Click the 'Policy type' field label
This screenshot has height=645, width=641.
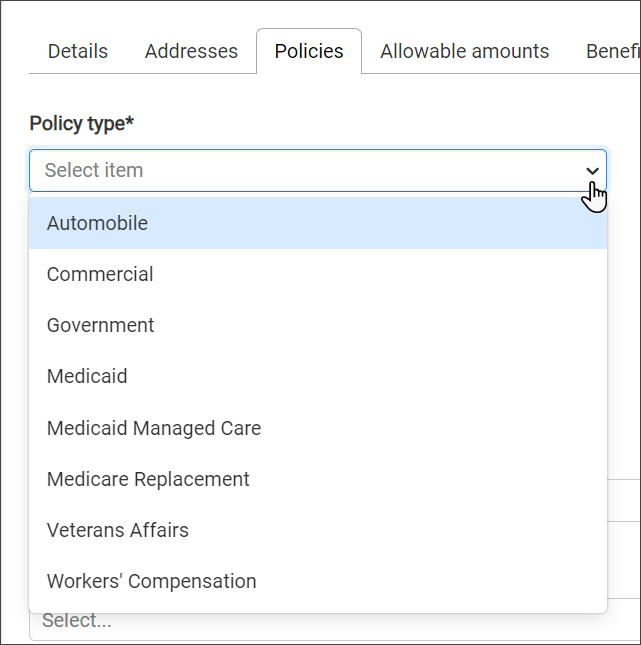tap(76, 123)
